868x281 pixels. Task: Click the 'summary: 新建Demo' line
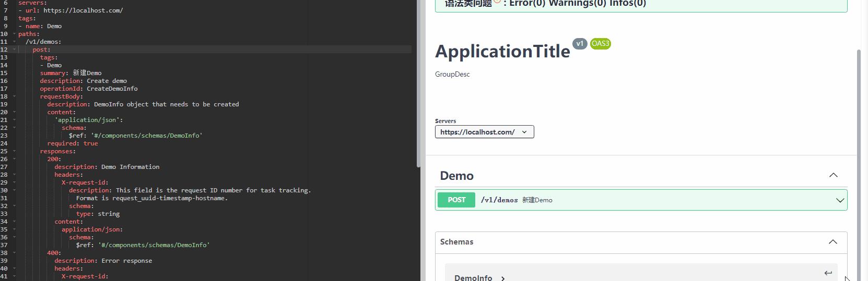click(x=71, y=73)
